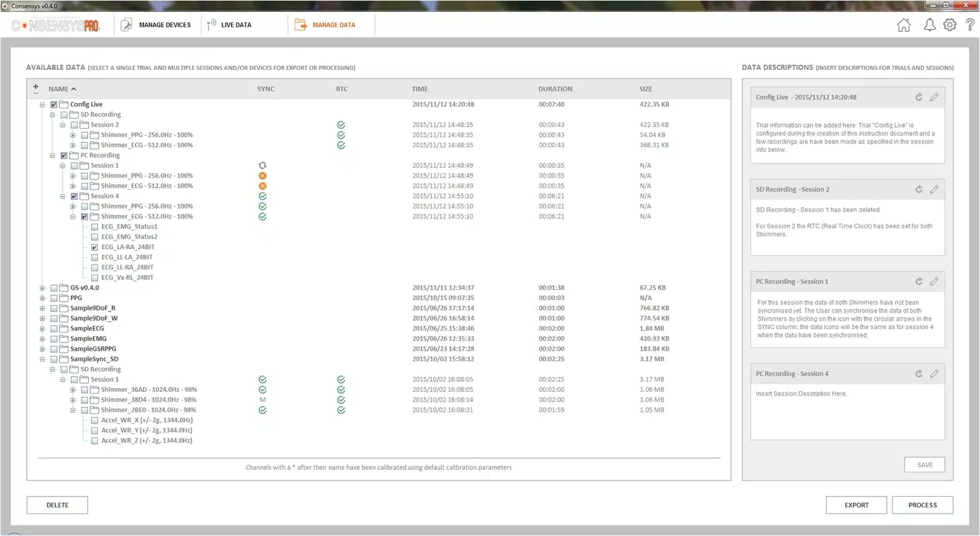This screenshot has height=536, width=980.
Task: Click the sync checkmark icon for Session 4
Action: click(x=262, y=196)
